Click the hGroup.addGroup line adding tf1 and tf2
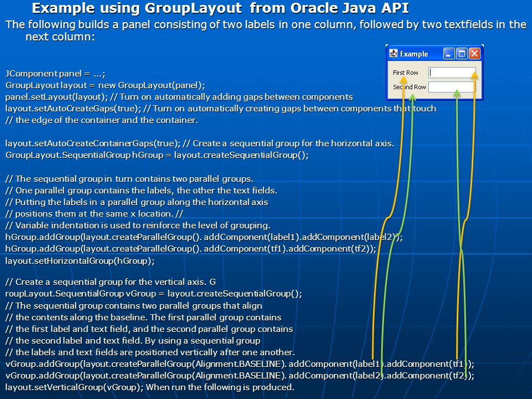Screen dimensions: 532x399 (191, 249)
